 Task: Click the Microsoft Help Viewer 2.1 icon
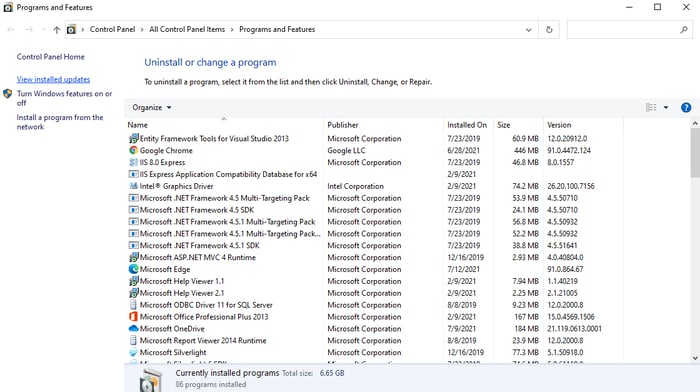[133, 293]
